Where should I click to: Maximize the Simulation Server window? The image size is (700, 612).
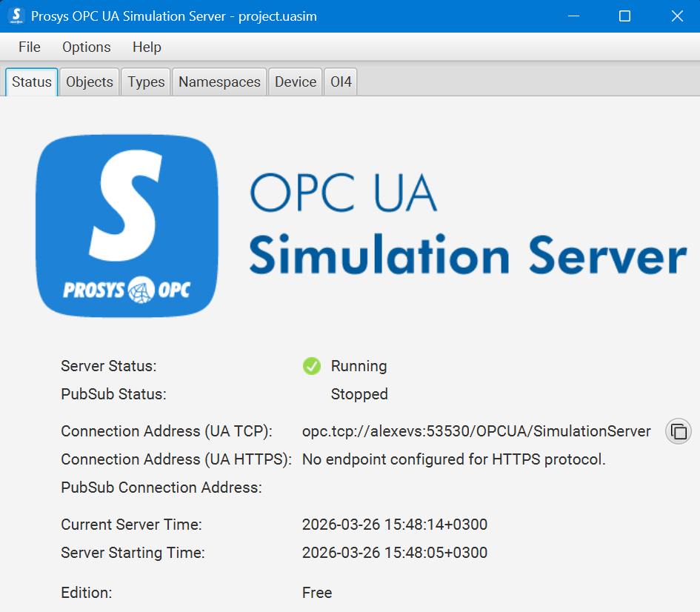click(624, 16)
